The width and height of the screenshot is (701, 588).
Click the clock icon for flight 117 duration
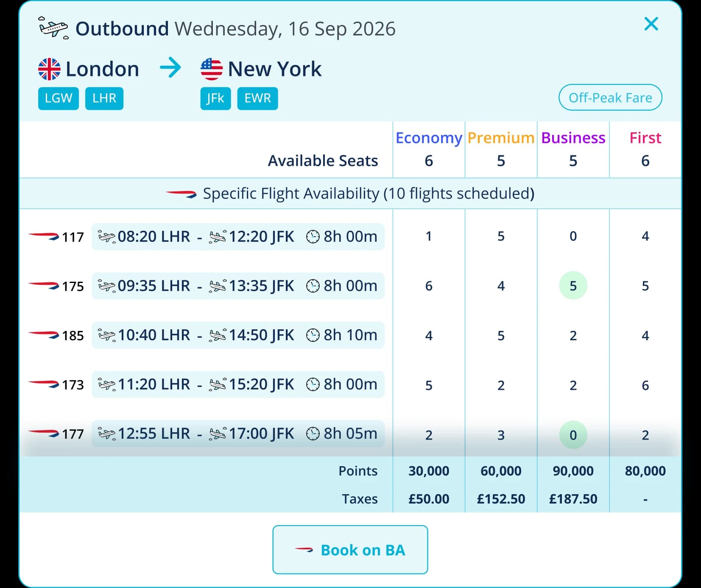(313, 237)
